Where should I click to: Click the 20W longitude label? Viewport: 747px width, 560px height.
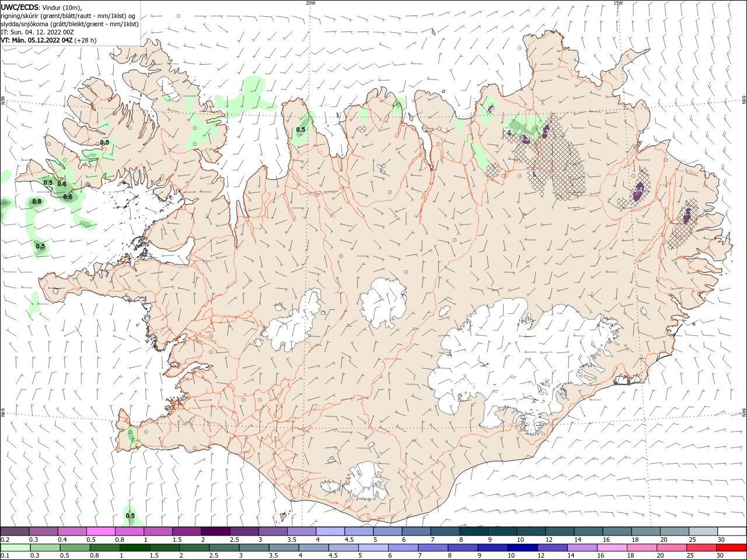[310, 3]
